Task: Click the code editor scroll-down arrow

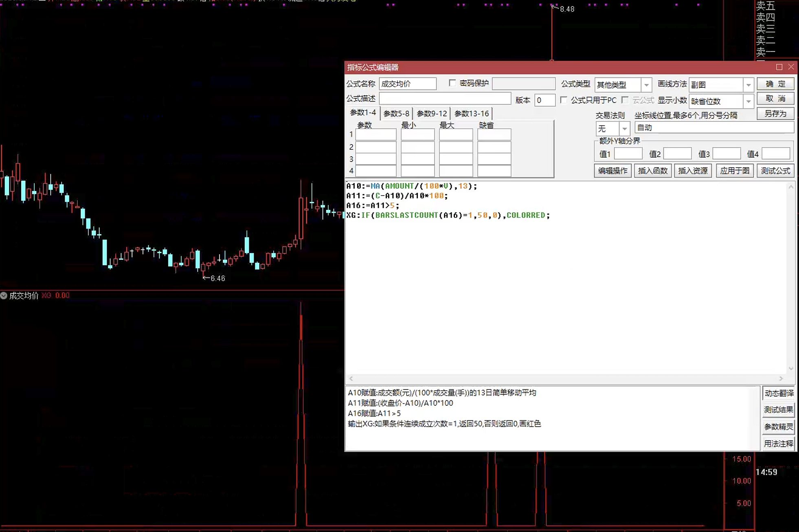Action: (790, 369)
